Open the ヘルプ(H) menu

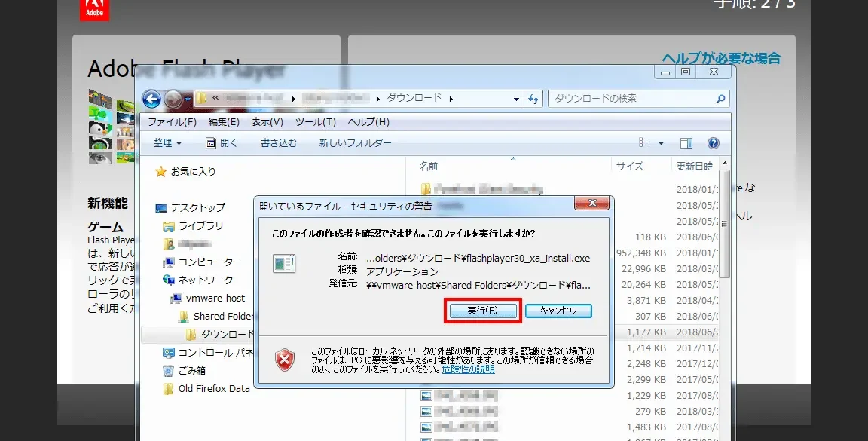pos(368,122)
